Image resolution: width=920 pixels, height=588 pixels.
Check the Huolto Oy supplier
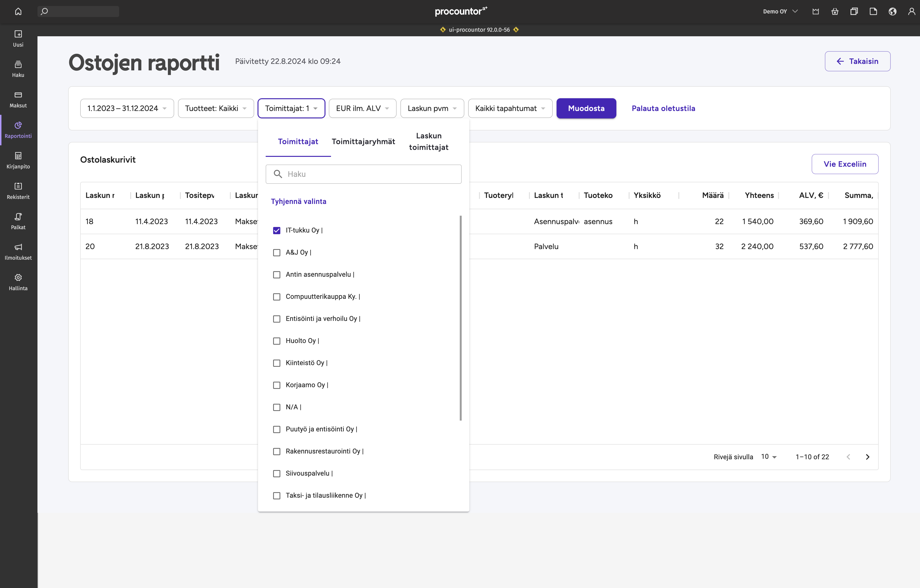277,341
